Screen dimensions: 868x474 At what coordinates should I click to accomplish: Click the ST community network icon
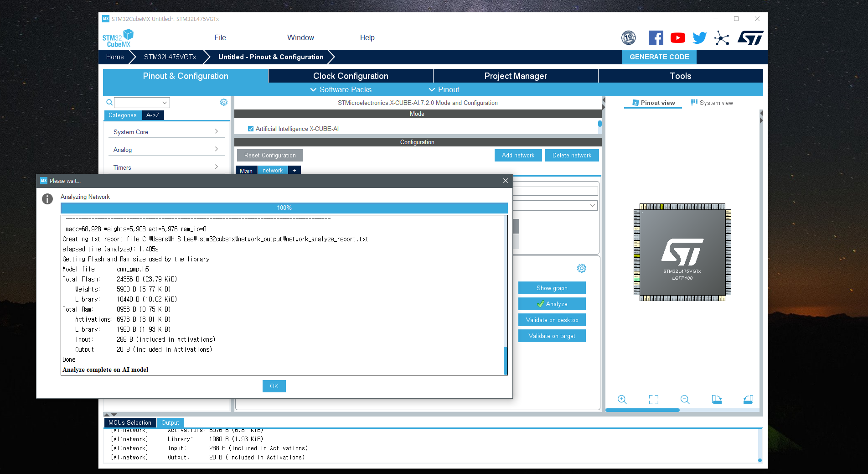(722, 38)
